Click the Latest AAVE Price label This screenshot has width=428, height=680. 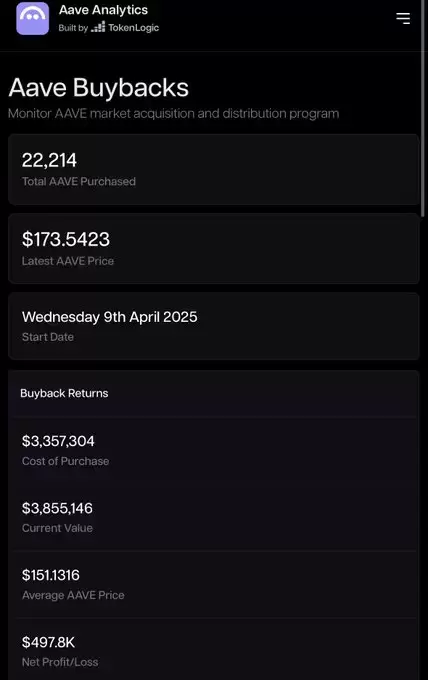tap(68, 261)
